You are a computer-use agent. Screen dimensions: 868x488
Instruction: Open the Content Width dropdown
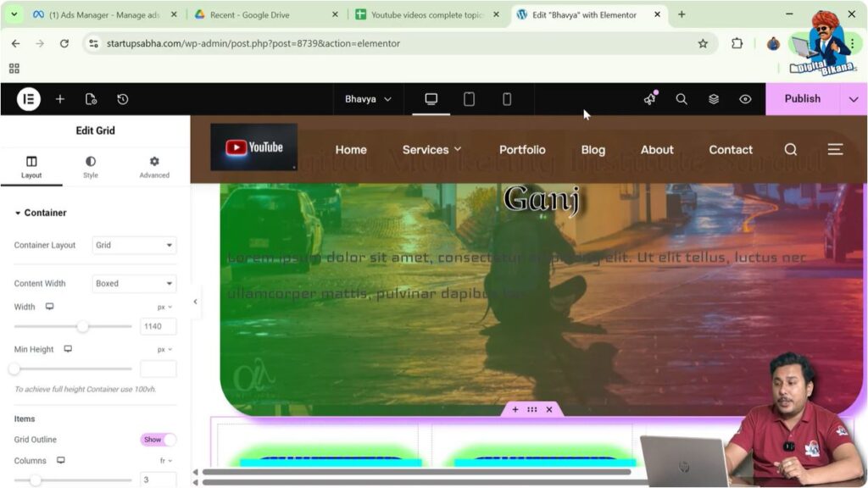point(133,283)
